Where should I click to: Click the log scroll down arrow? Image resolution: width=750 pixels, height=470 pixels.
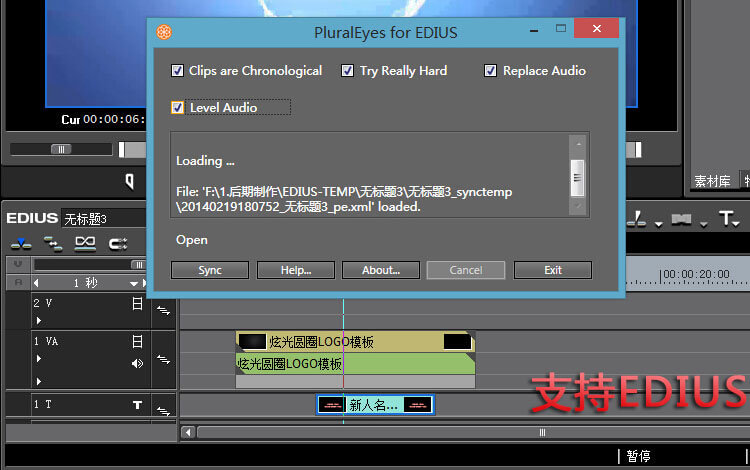pos(578,207)
